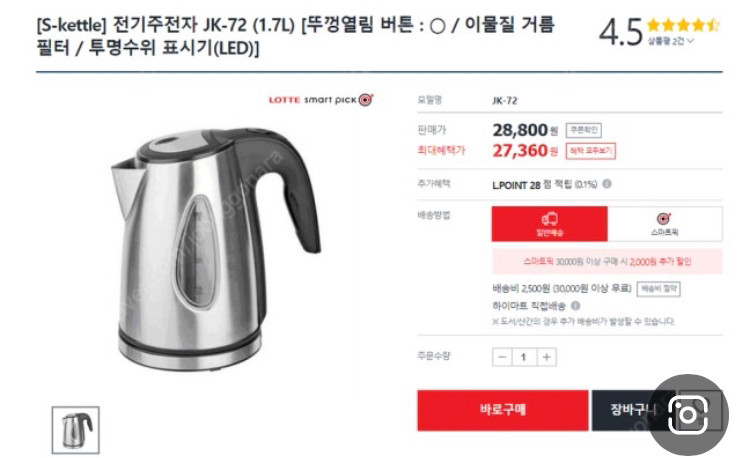Image resolution: width=750 pixels, height=458 pixels.
Task: Click the order quantity input field
Action: tap(524, 357)
